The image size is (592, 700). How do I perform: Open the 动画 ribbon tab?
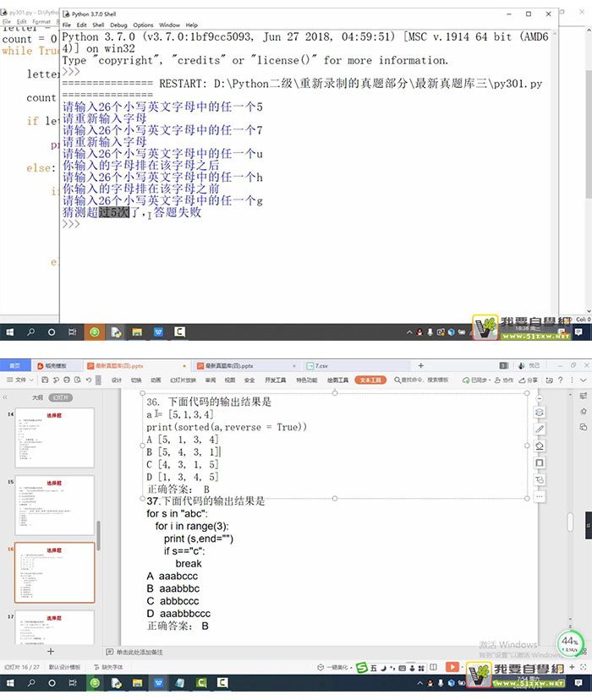156,380
